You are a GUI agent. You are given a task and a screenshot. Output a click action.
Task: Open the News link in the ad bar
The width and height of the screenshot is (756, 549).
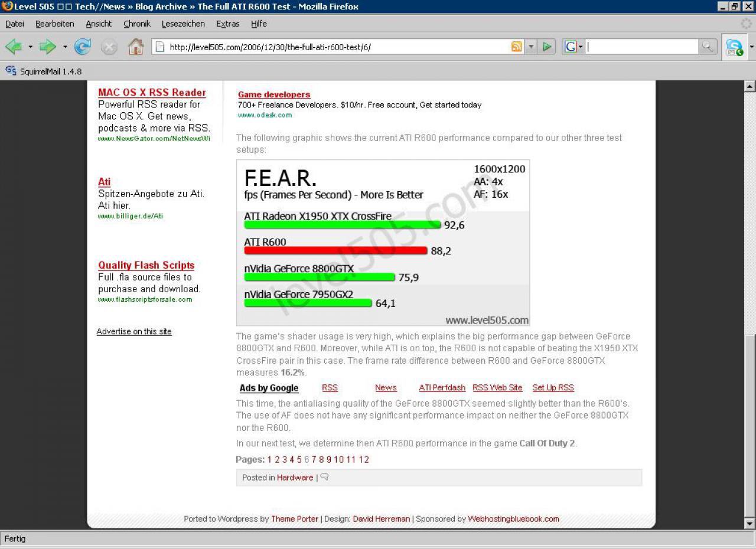pos(386,388)
